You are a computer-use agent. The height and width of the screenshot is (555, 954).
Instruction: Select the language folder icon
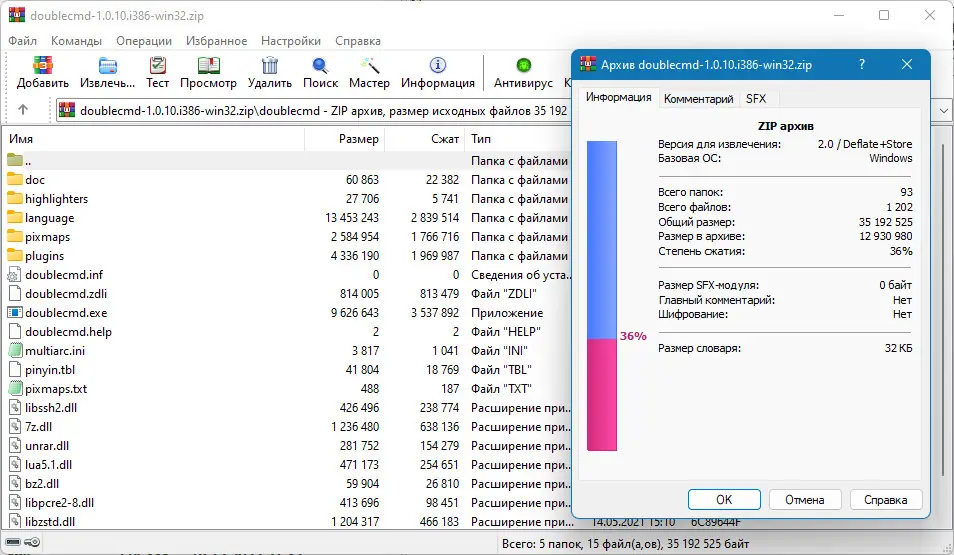(x=15, y=217)
